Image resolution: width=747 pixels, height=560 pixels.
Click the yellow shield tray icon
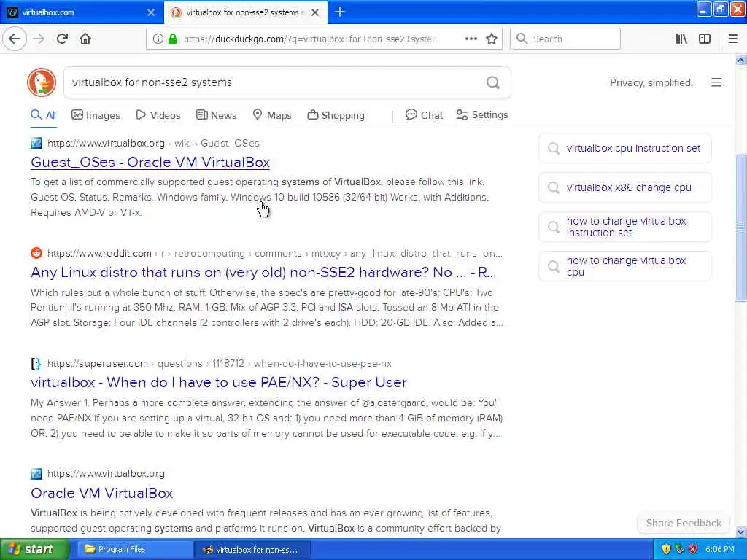pos(666,549)
